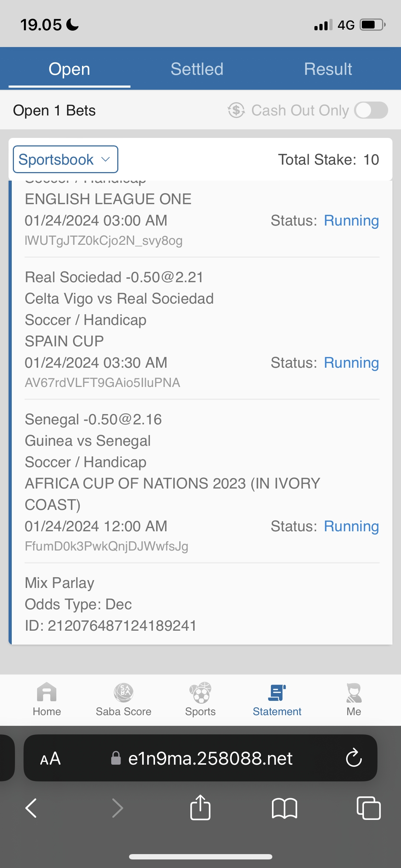Tap the Running status of Spain Cup bet

pyautogui.click(x=351, y=363)
